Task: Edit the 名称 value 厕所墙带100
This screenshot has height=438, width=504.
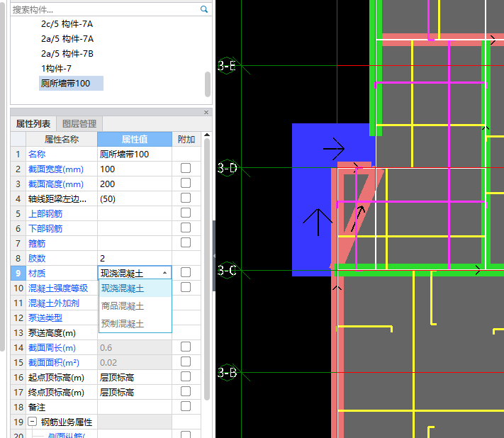Action: [135, 155]
